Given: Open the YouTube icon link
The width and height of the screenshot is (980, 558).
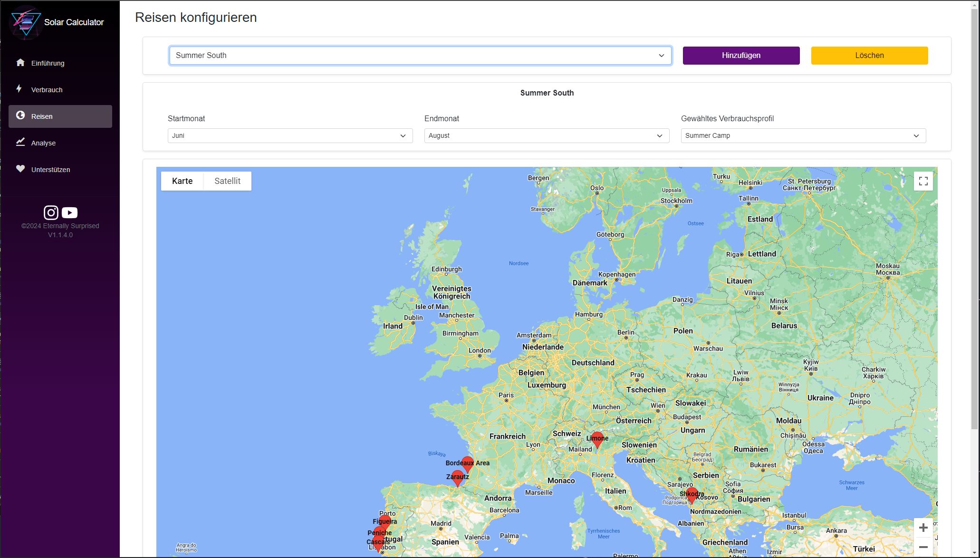Looking at the screenshot, I should pos(70,212).
